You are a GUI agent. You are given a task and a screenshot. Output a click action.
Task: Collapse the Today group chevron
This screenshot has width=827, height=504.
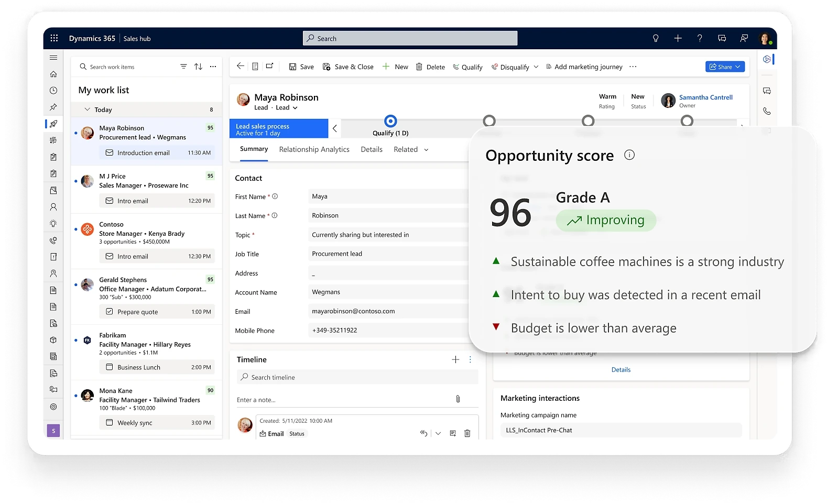click(x=88, y=109)
